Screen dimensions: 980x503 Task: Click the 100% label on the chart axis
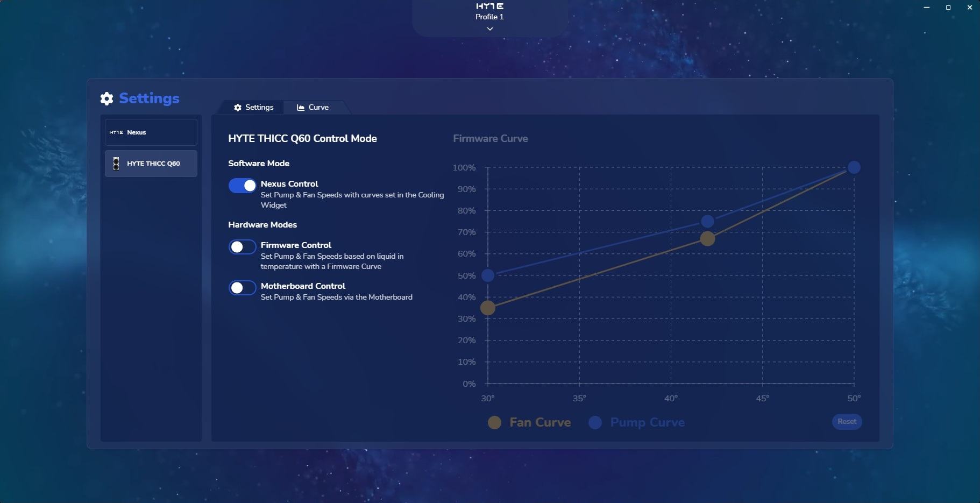pos(464,168)
